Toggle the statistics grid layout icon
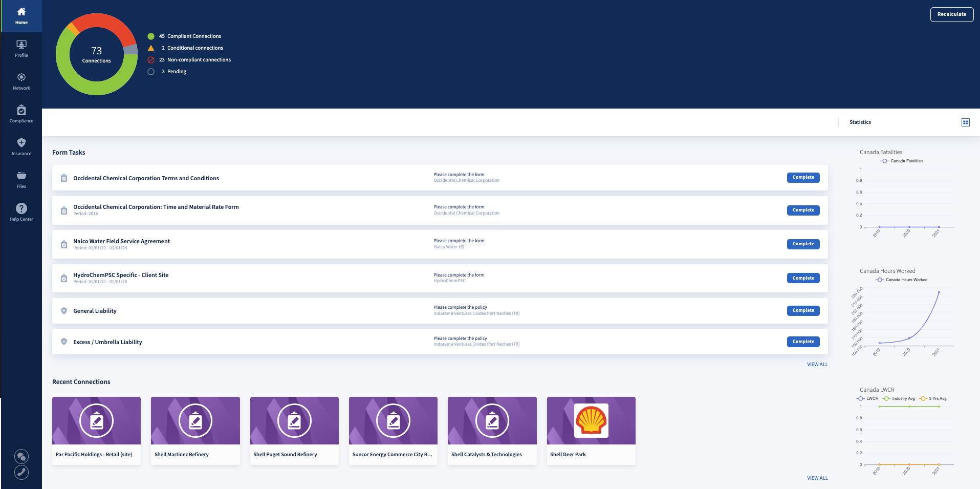Screen dimensions: 980x489 (x=965, y=122)
